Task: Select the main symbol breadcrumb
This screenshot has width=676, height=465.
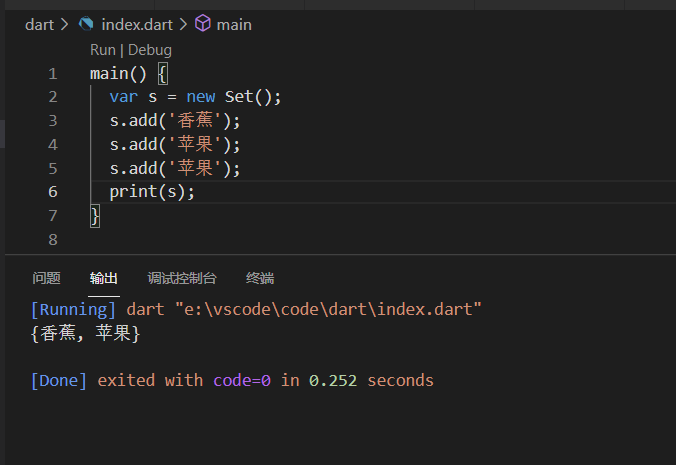Action: [x=234, y=25]
